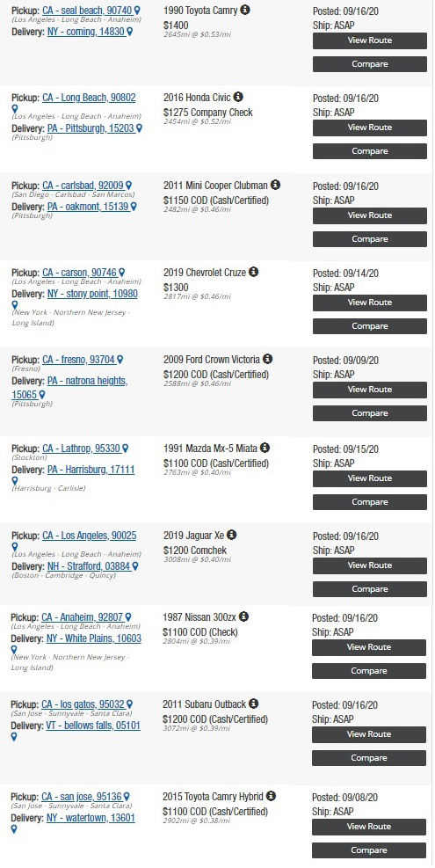The width and height of the screenshot is (435, 868).
Task: Open info icon for 2019 Jaguar Xe
Action: click(x=231, y=535)
